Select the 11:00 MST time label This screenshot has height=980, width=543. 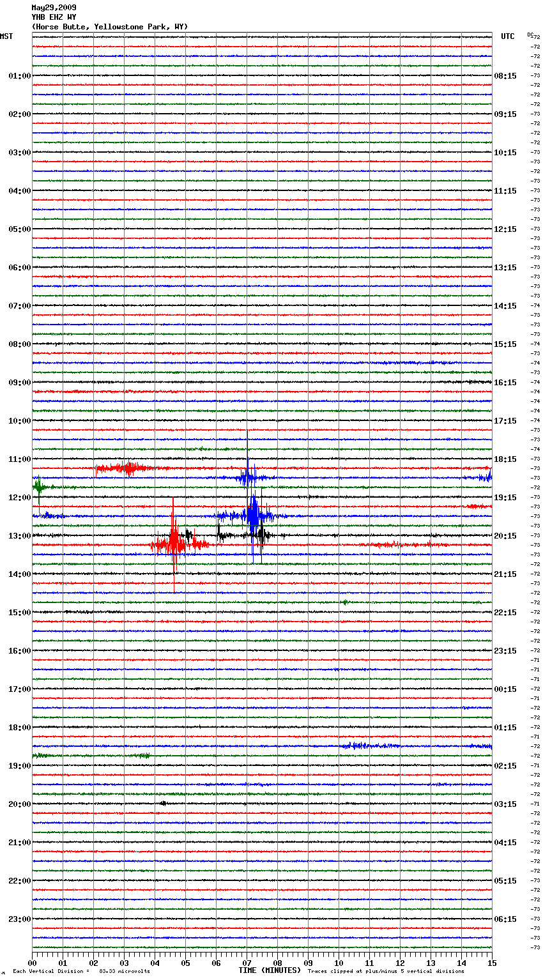tap(19, 459)
